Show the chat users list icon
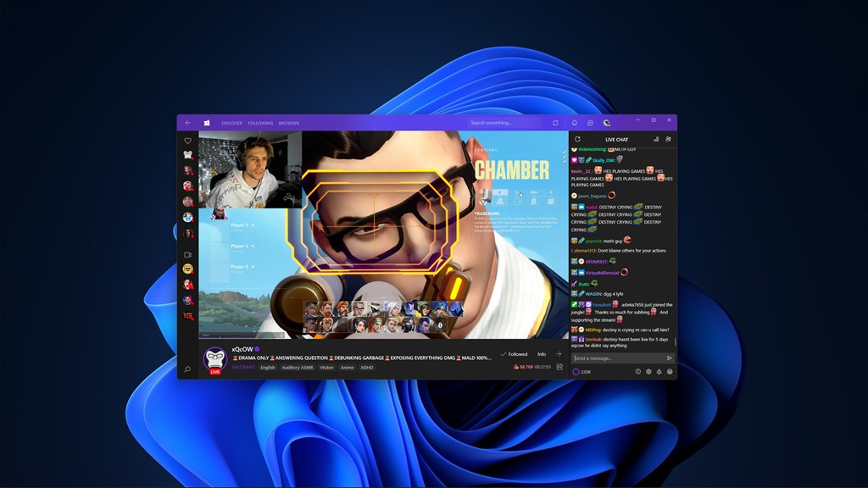The image size is (868, 488). tap(668, 140)
